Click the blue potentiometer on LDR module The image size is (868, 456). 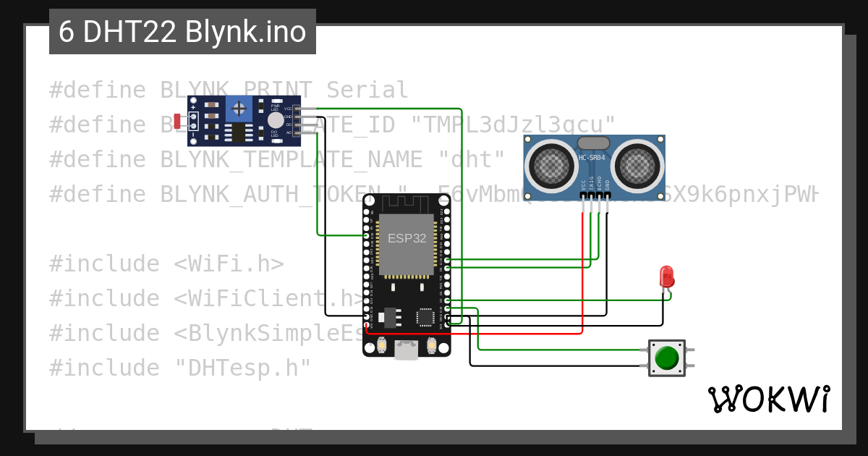238,109
